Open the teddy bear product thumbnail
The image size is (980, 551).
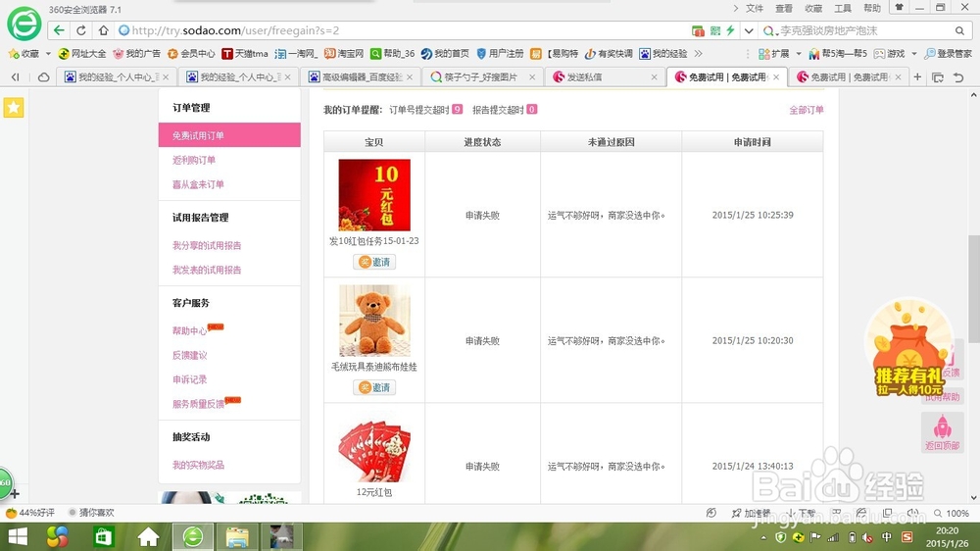(374, 321)
